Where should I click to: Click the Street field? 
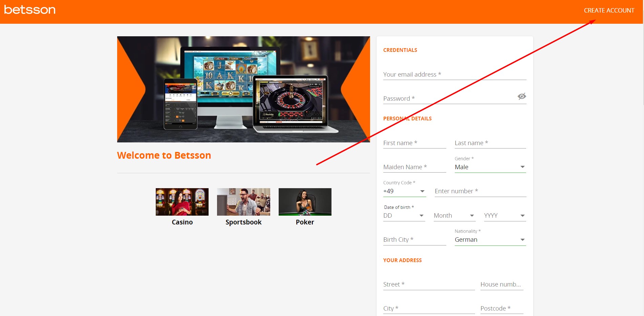(429, 284)
